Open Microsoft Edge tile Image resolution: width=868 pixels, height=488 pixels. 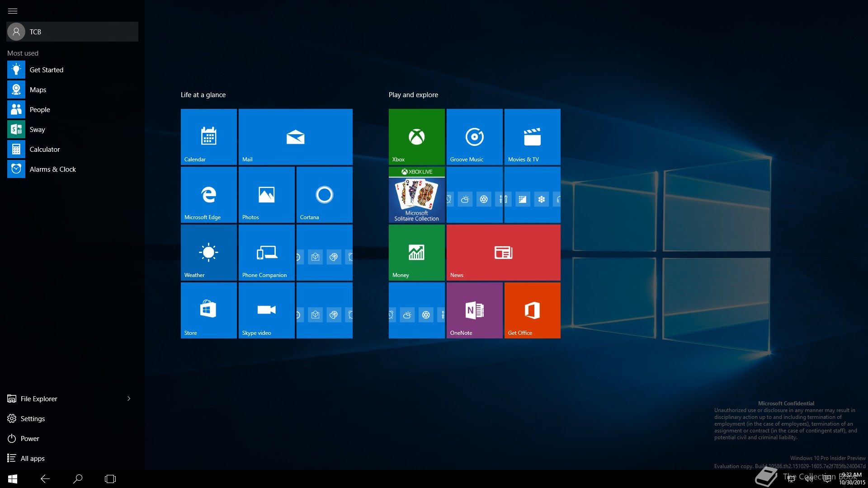pyautogui.click(x=208, y=194)
